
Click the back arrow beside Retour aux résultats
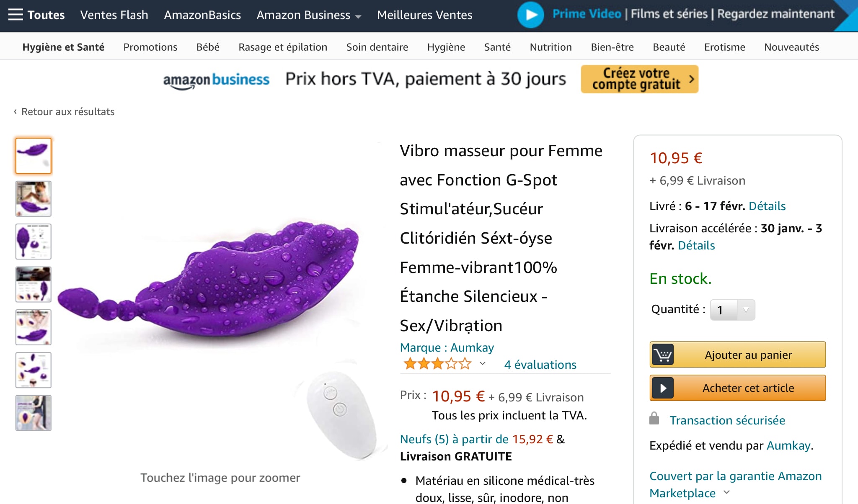tap(15, 112)
